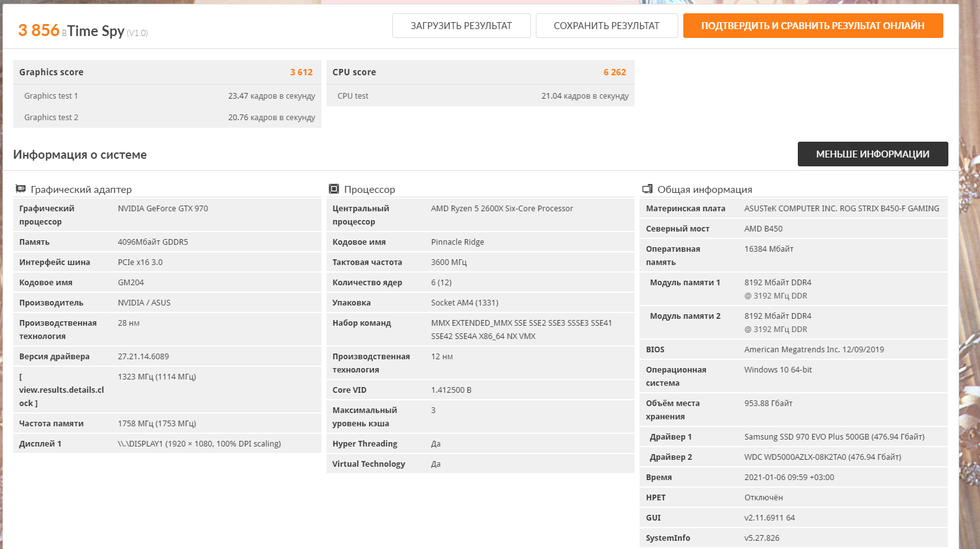980x549 pixels.
Task: Click the general information monitor icon
Action: 647,189
